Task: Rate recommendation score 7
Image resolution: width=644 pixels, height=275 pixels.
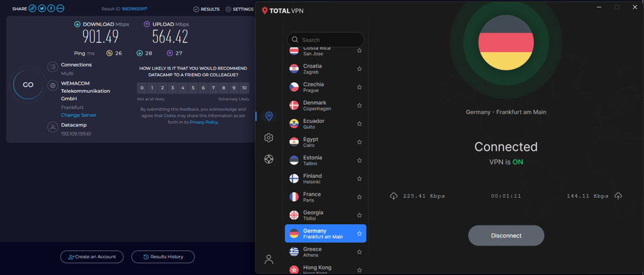Action: (x=214, y=88)
